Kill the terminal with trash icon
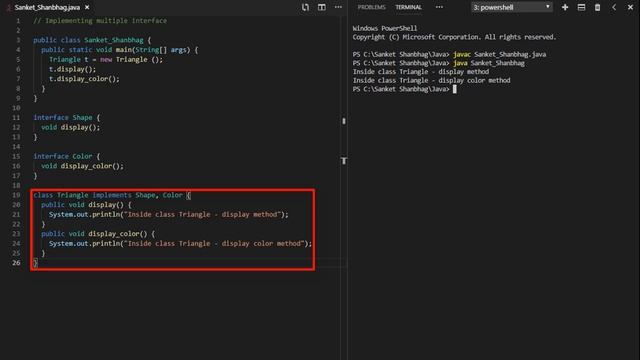 click(x=597, y=7)
